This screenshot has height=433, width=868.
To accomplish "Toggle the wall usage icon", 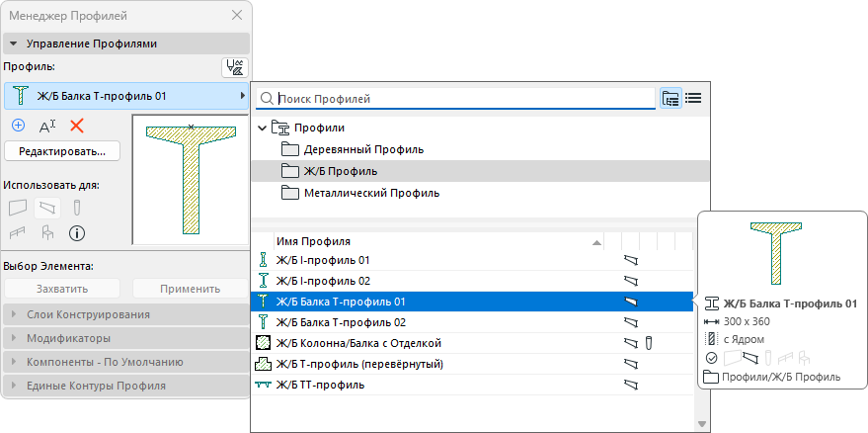I will [x=18, y=208].
